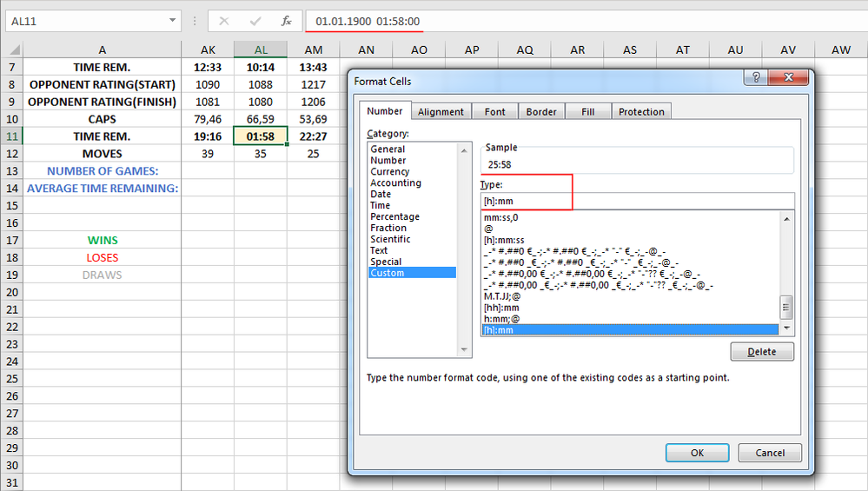Close the Format Cells dialog with X
The width and height of the screenshot is (868, 491).
coord(789,77)
